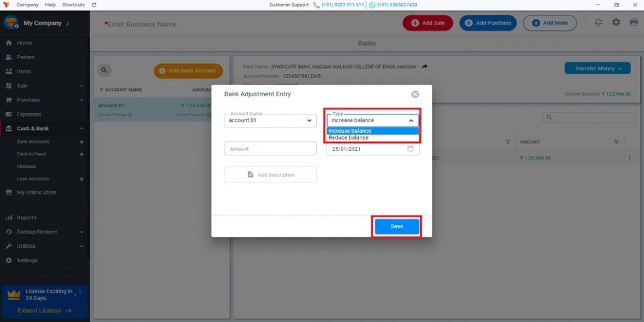Click the refresh icon beside Shortcuts
644x322 pixels.
pos(94,5)
